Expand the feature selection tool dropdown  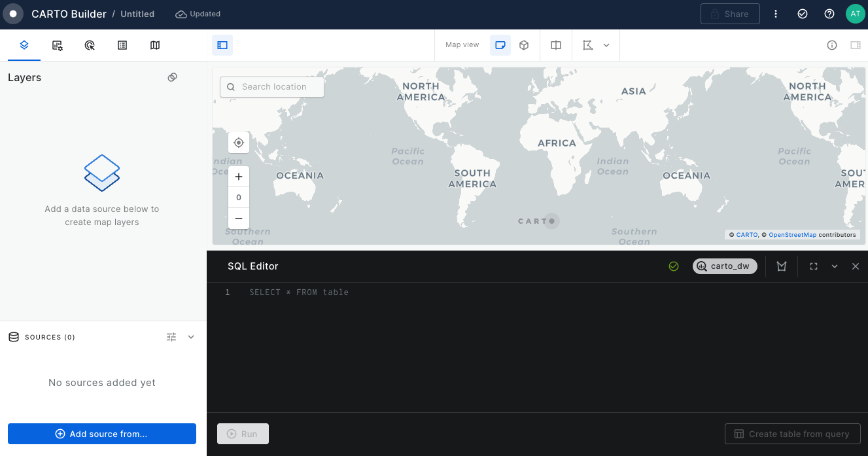[x=606, y=45]
